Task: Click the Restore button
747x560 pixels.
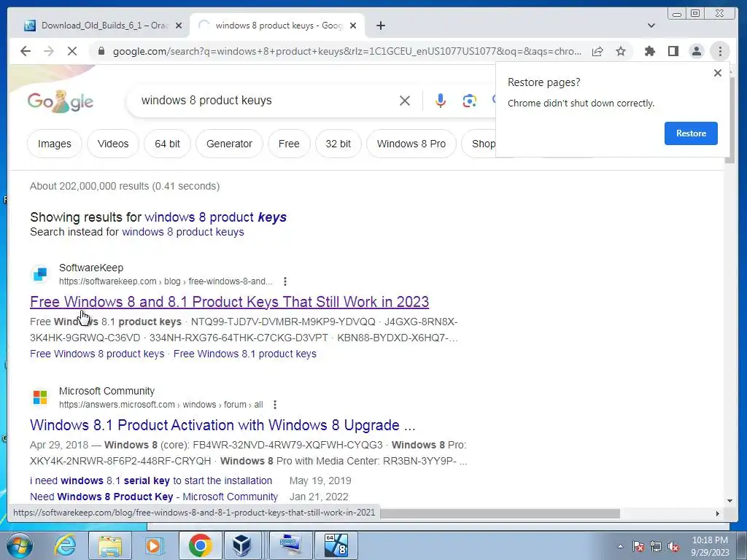Action: [x=691, y=133]
